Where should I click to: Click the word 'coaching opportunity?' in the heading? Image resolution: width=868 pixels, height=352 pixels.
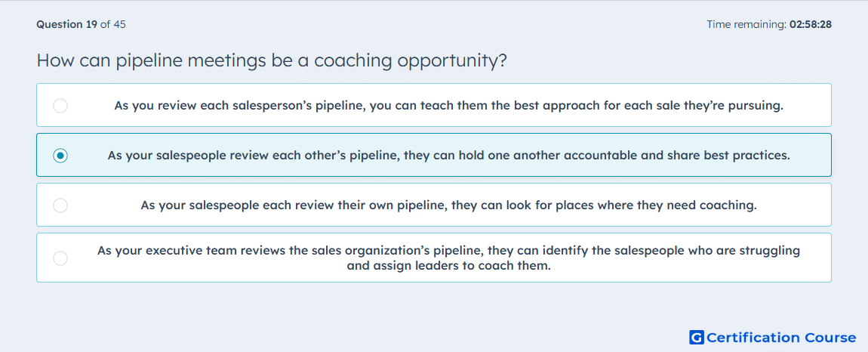point(410,60)
